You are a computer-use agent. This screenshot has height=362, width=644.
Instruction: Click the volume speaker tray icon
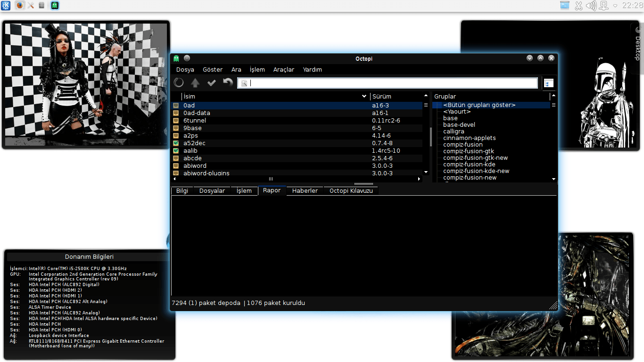tap(591, 6)
